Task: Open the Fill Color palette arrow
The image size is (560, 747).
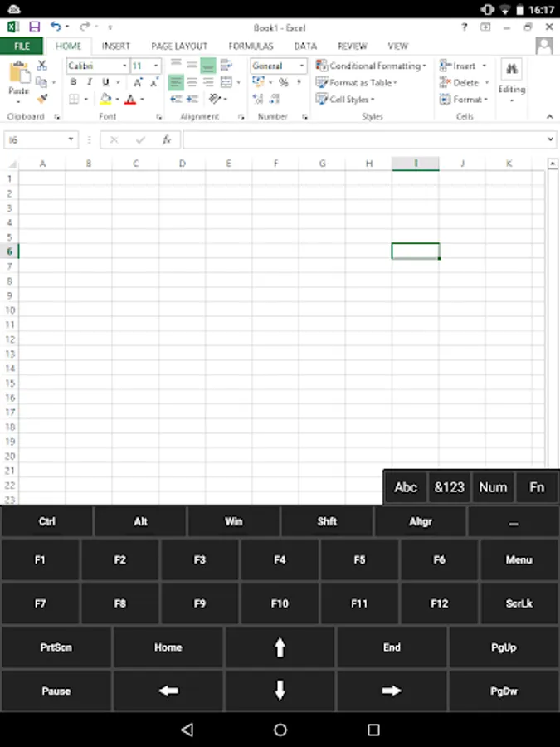Action: point(118,99)
